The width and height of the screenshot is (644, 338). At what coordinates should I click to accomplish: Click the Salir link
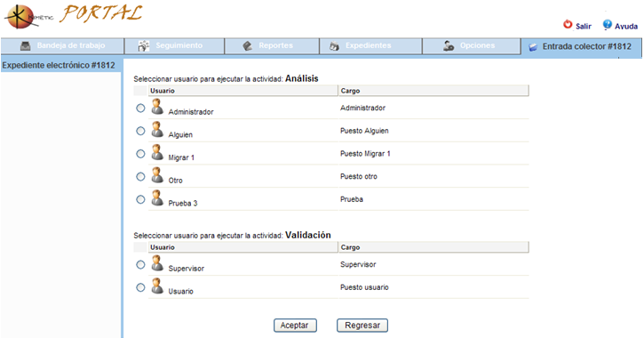click(x=584, y=27)
